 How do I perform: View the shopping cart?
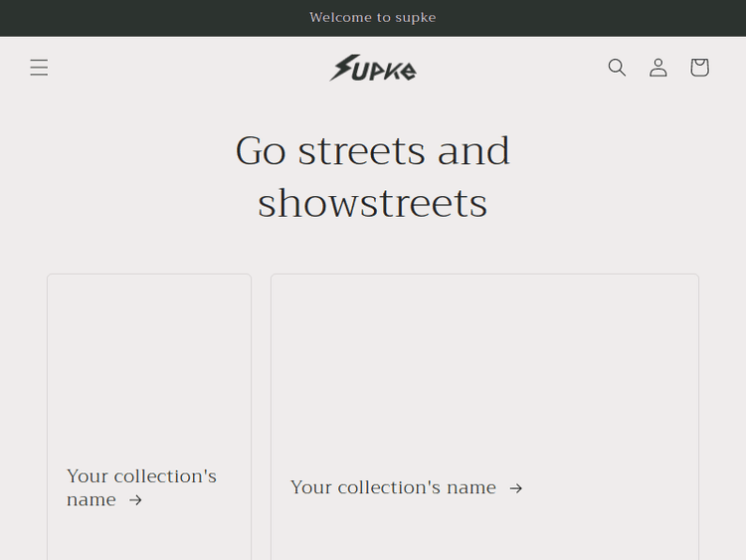tap(699, 68)
